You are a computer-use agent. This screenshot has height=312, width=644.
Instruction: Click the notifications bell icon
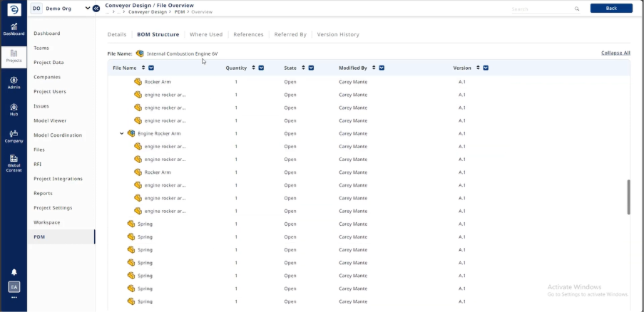pos(14,272)
